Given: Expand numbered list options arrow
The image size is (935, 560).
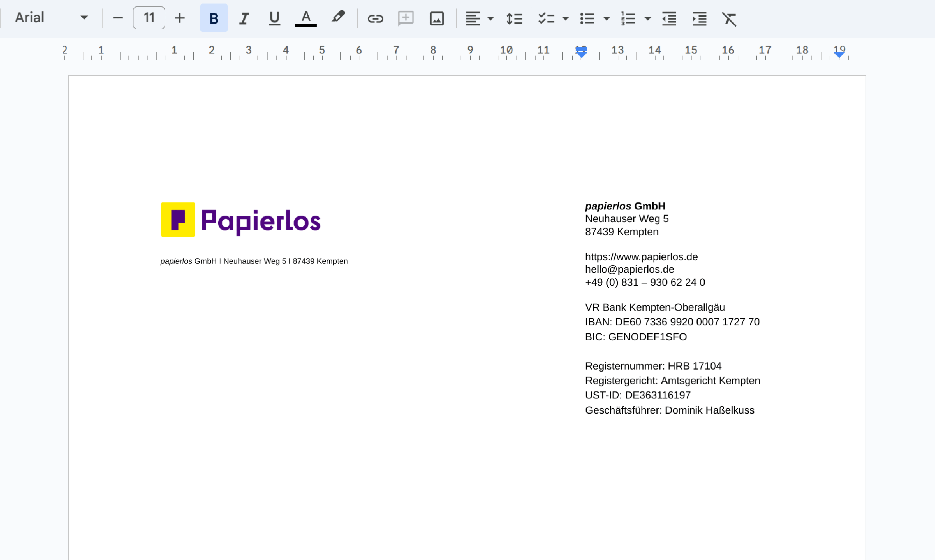Looking at the screenshot, I should coord(648,18).
